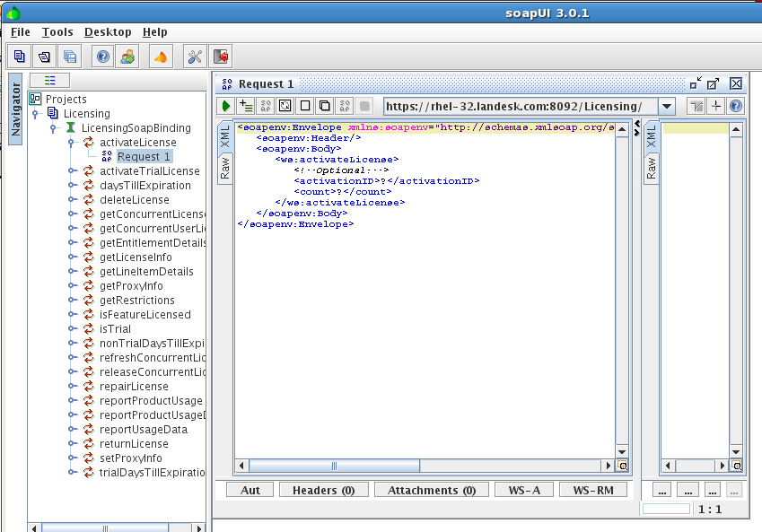Open the Headers (0) panel
The image size is (762, 532).
(324, 490)
